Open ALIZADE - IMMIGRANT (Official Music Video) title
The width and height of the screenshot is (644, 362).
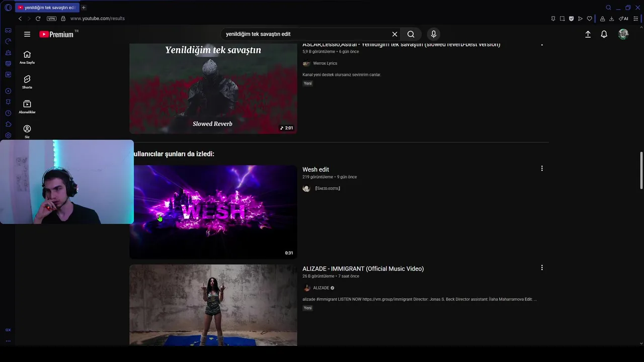(363, 268)
